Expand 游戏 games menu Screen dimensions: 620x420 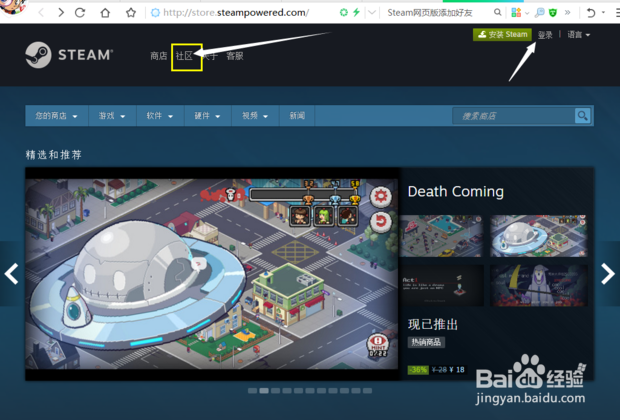112,116
